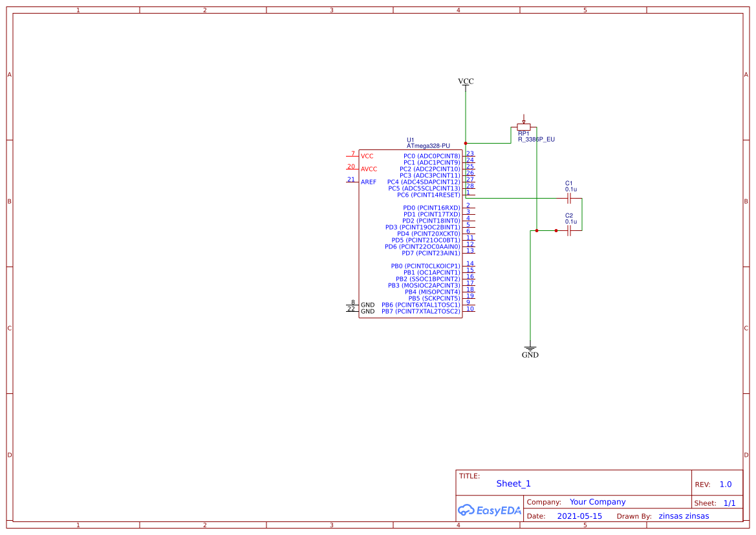Click the Sheet_1 title text
The image size is (756, 535).
(513, 483)
